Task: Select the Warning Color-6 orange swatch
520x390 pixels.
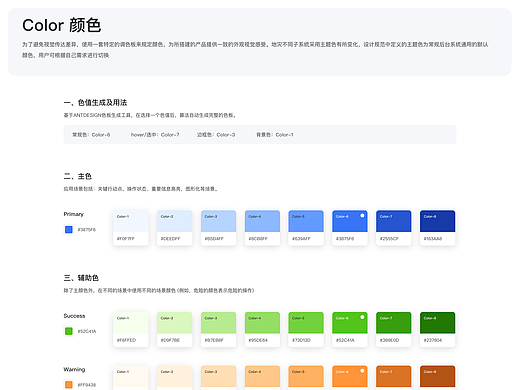Action: 350,378
